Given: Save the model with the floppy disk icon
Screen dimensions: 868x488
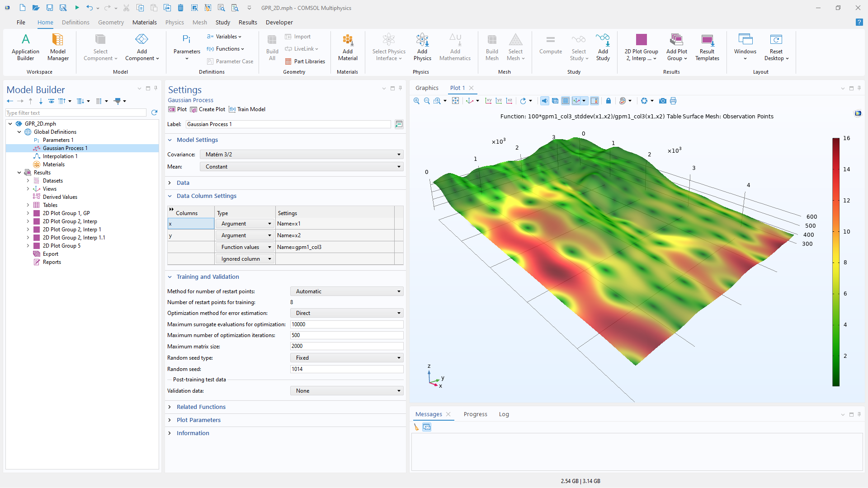Looking at the screenshot, I should [x=50, y=8].
